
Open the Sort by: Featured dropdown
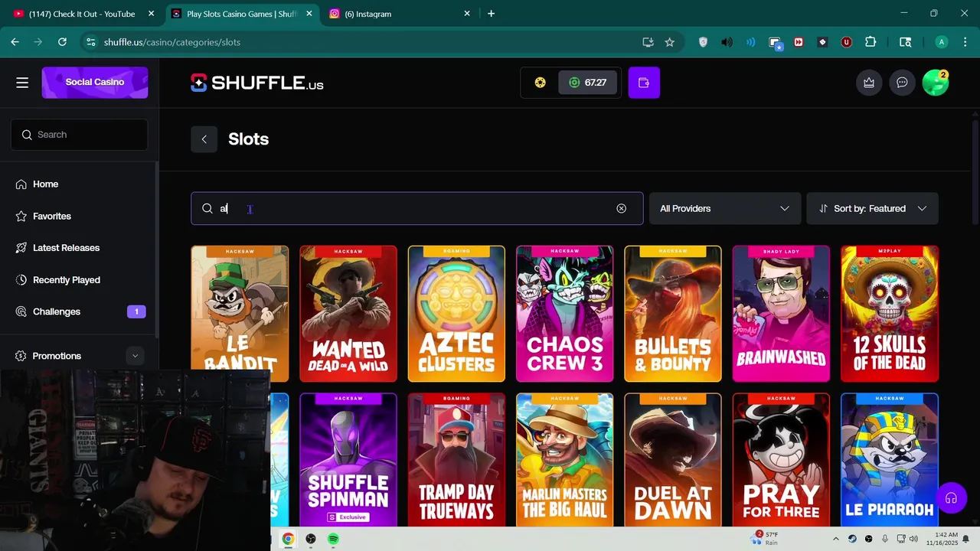click(872, 208)
